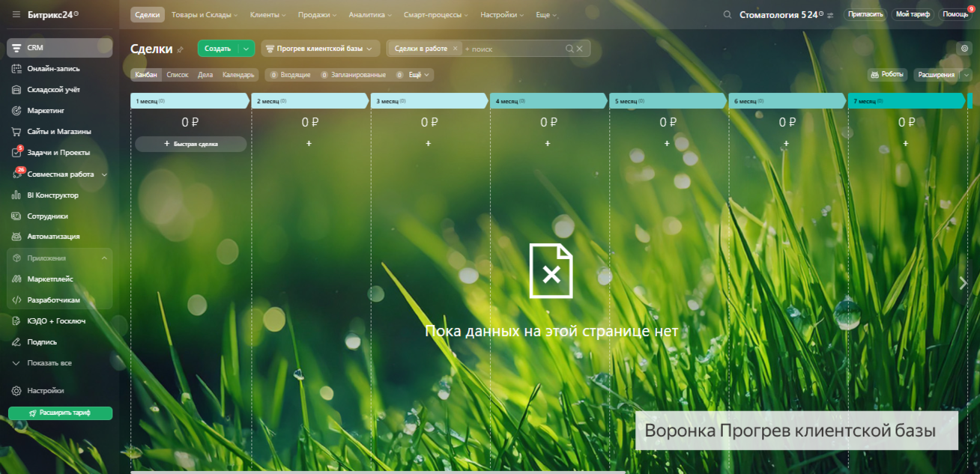This screenshot has height=474, width=980.
Task: Open the Еще top menu
Action: pyautogui.click(x=546, y=15)
